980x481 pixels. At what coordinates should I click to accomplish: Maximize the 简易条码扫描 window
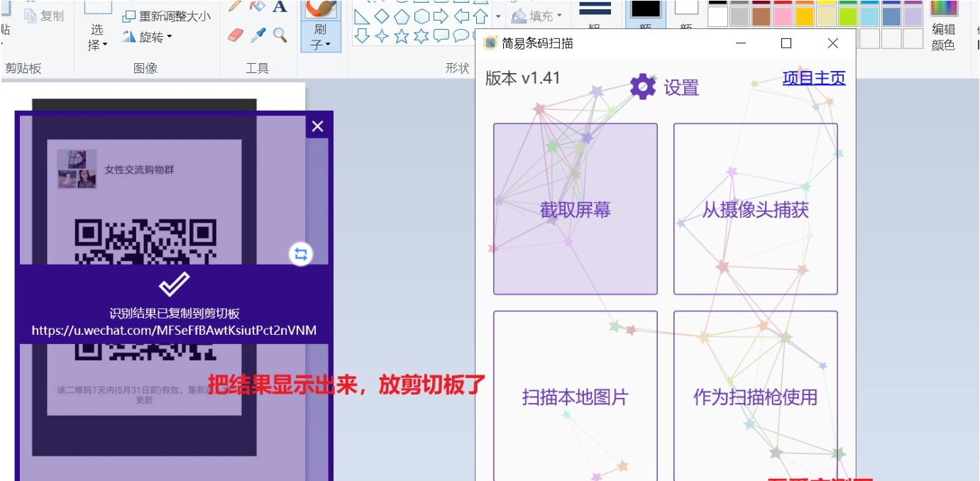pos(786,43)
